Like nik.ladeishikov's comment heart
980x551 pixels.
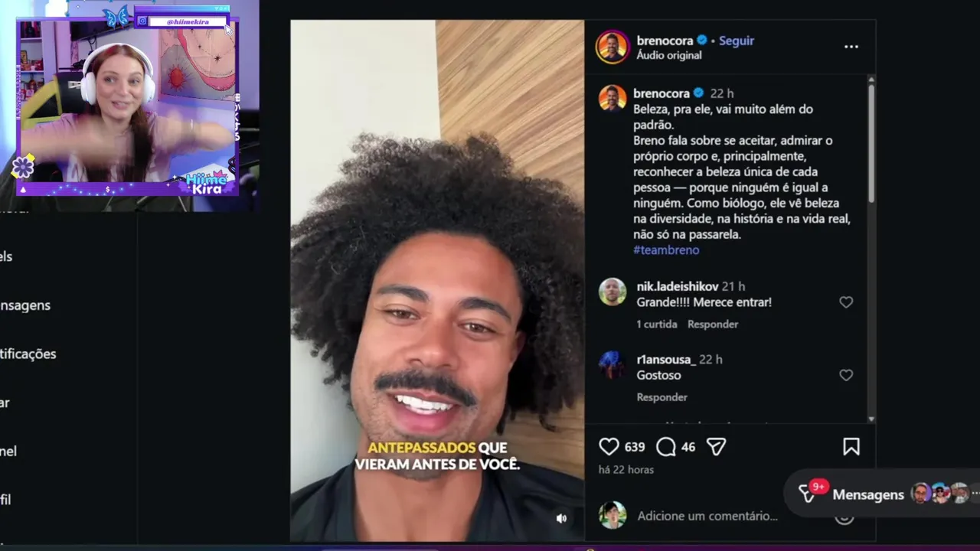tap(846, 302)
